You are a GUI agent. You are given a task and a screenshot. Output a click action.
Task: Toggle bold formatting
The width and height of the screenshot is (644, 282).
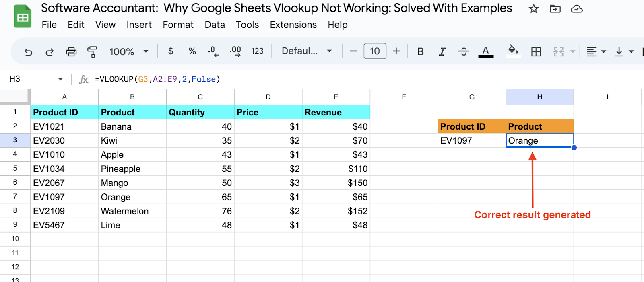point(421,51)
